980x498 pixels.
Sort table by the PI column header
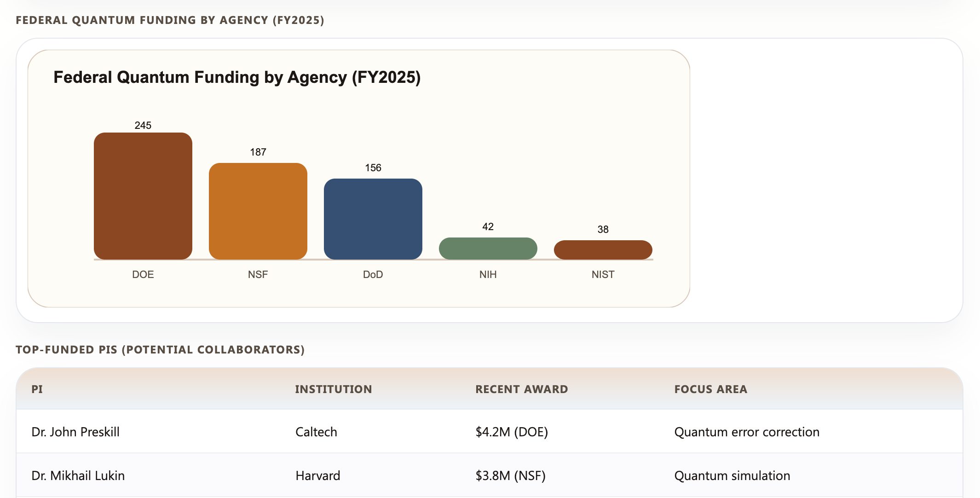pos(37,389)
